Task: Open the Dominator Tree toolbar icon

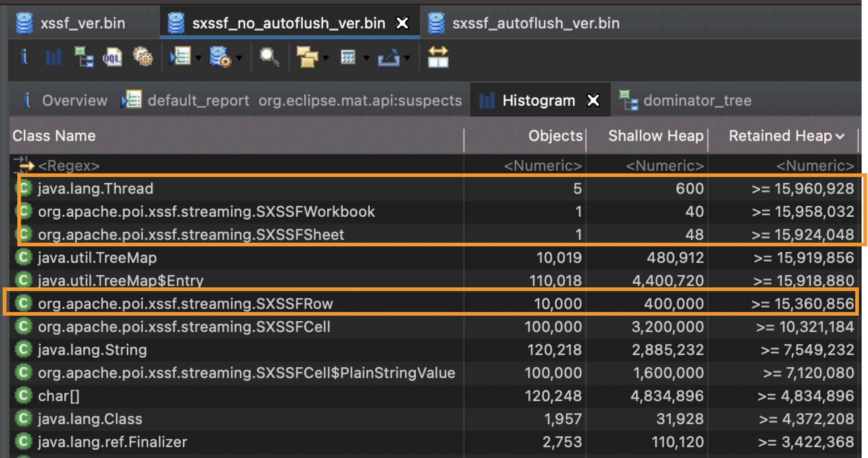Action: pyautogui.click(x=84, y=57)
